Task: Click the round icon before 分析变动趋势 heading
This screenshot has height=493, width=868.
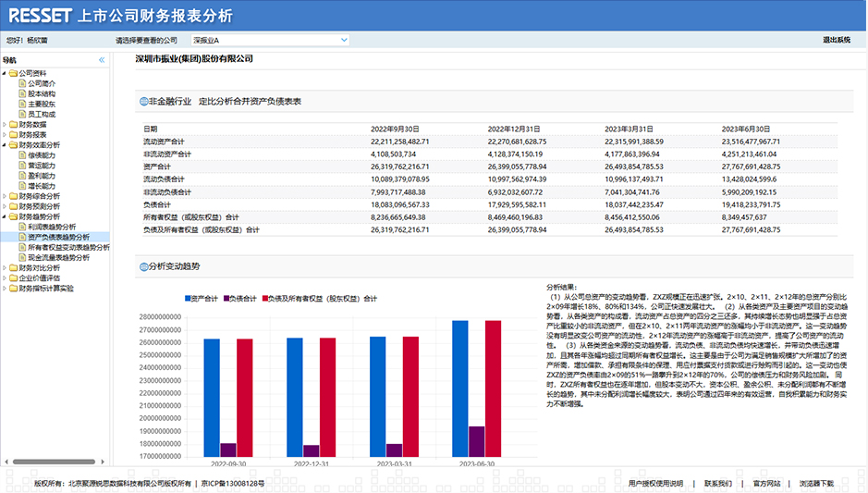Action: tap(144, 266)
